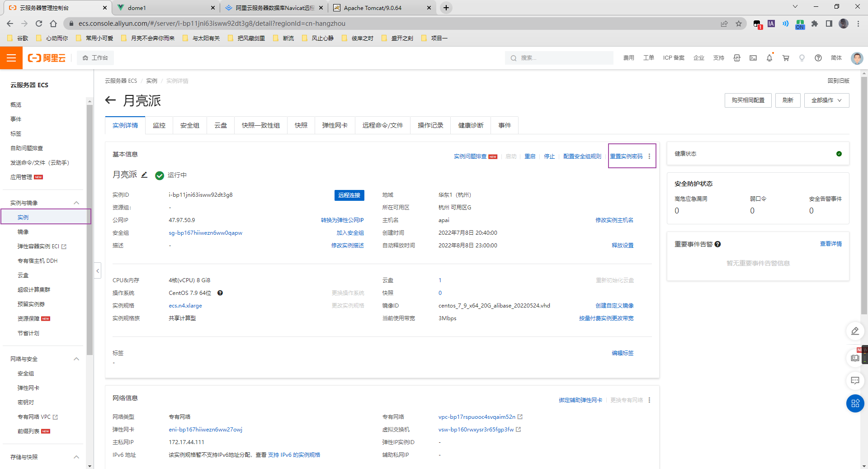Image resolution: width=868 pixels, height=469 pixels.
Task: Switch to the dome1 browser tab
Action: tap(166, 8)
